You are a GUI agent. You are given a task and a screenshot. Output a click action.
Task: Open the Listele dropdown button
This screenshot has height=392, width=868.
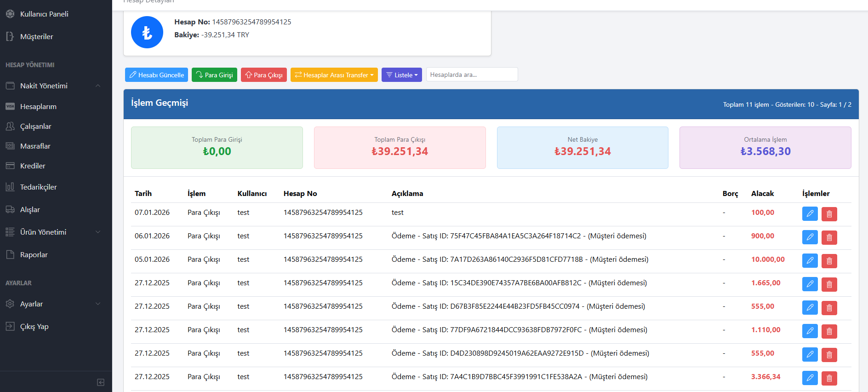[401, 75]
